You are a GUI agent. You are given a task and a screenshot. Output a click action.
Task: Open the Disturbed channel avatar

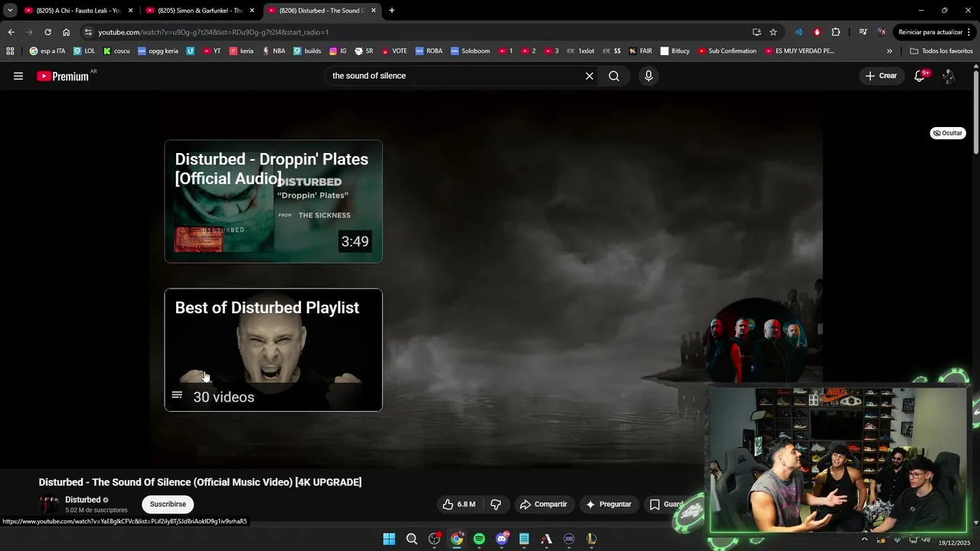click(x=49, y=504)
